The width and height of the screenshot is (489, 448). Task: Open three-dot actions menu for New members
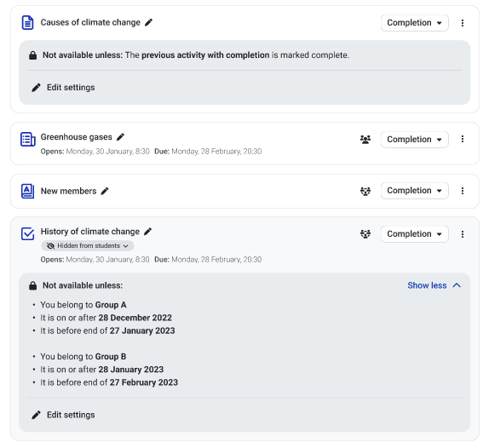point(463,191)
